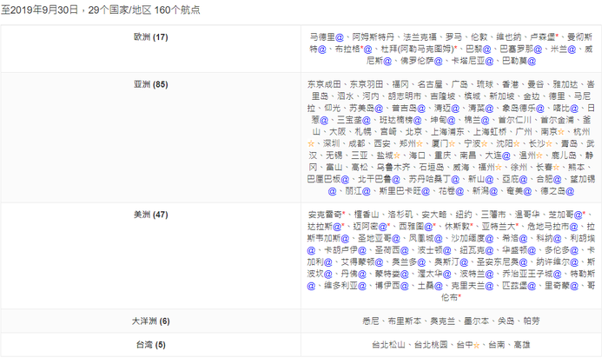Screen dimensions: 608x364
Task: Click the star icon after 盐城
Action: (x=397, y=156)
